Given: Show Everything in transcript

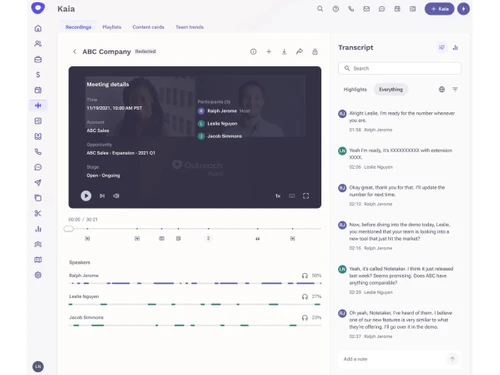Looking at the screenshot, I should point(391,89).
